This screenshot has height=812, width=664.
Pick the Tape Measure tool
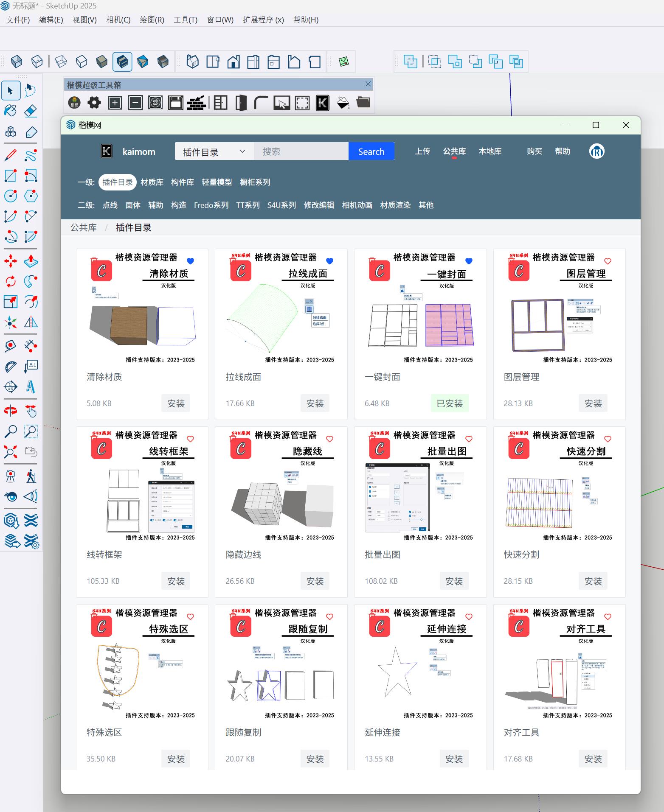click(x=11, y=346)
